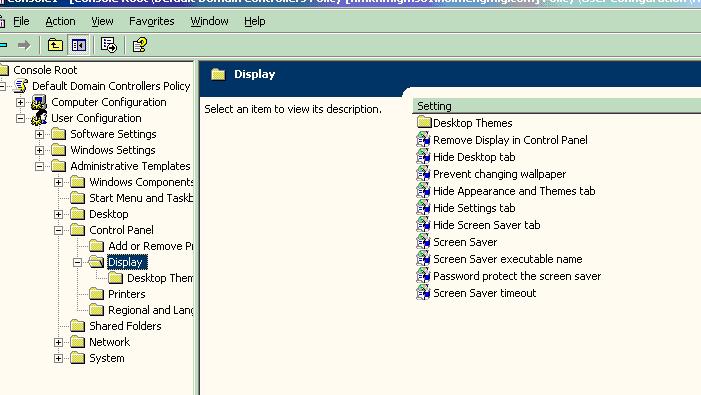Screen dimensions: 701x395
Task: Select Network in the console tree
Action: point(110,342)
